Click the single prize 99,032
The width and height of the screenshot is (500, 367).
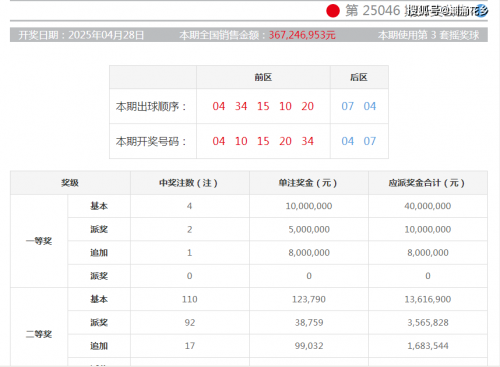309,346
